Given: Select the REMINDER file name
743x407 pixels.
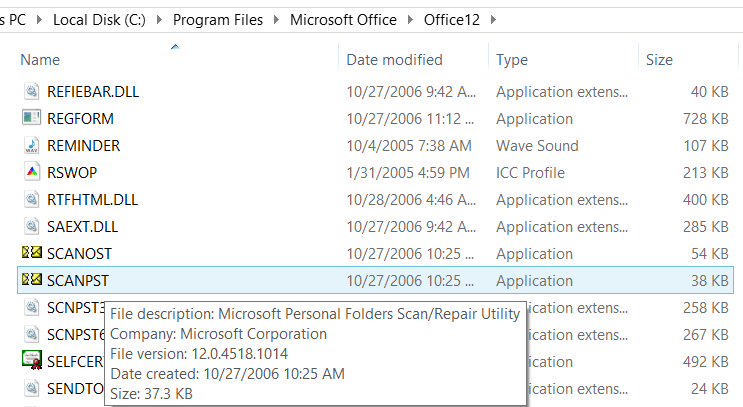Looking at the screenshot, I should click(83, 145).
